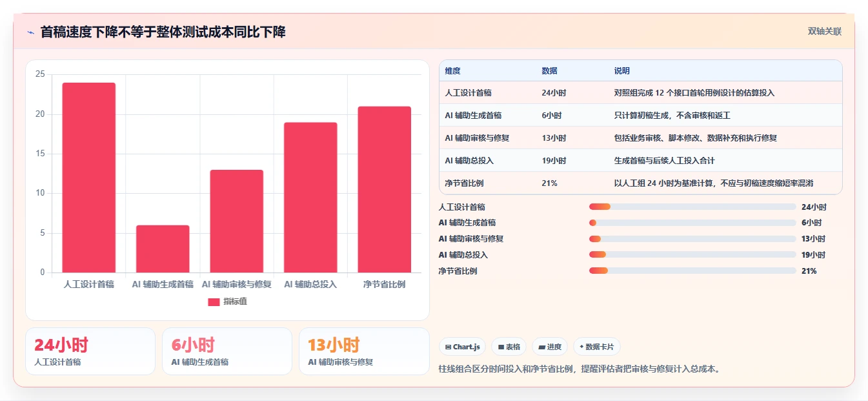The height and width of the screenshot is (401, 868).
Task: Click the 说明 table column header
Action: 622,71
